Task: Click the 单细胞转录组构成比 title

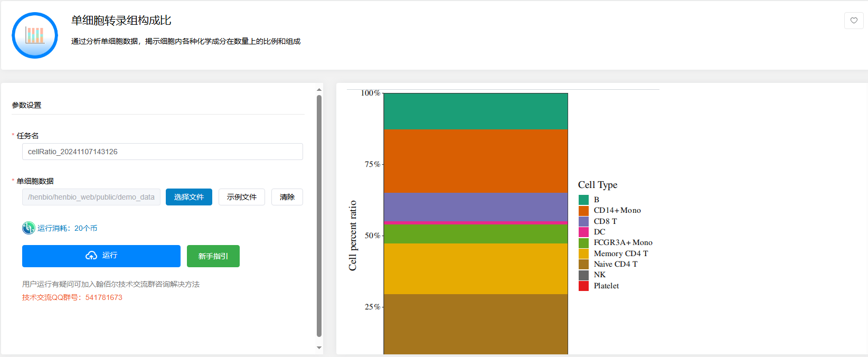Action: pyautogui.click(x=121, y=21)
